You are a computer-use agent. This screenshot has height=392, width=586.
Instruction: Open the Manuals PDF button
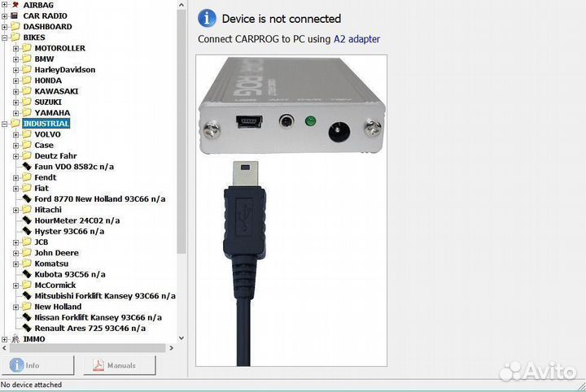(x=119, y=365)
